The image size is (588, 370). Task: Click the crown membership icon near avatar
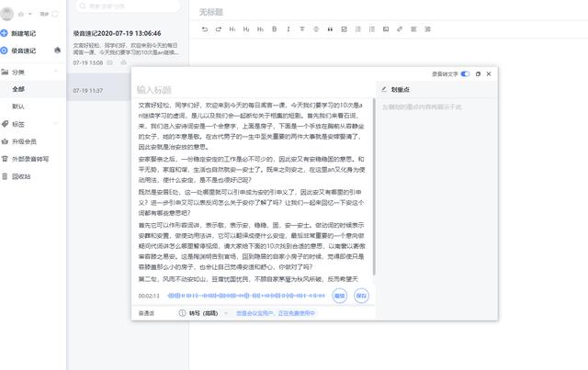[x=20, y=15]
